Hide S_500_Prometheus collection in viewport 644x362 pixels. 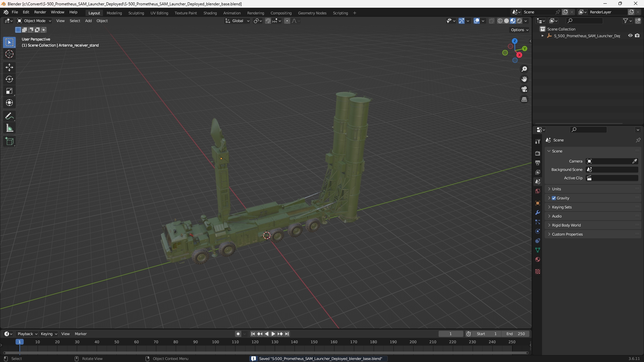[x=630, y=36]
